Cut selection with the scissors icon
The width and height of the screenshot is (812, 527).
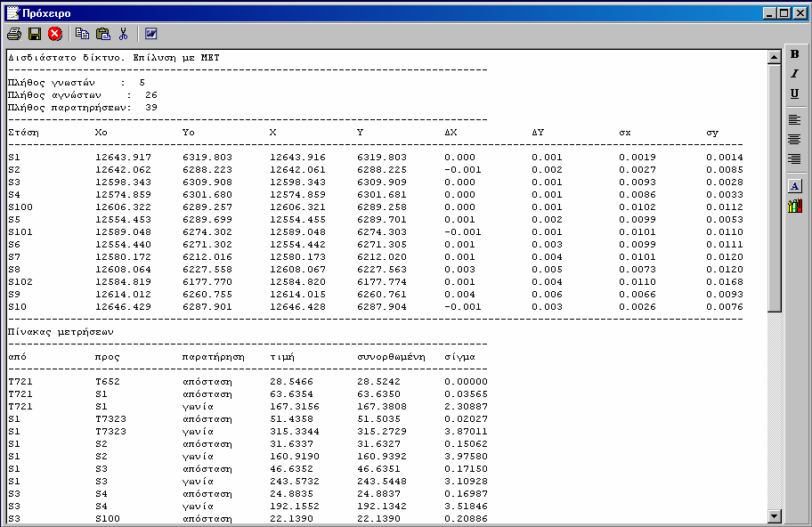click(x=123, y=34)
